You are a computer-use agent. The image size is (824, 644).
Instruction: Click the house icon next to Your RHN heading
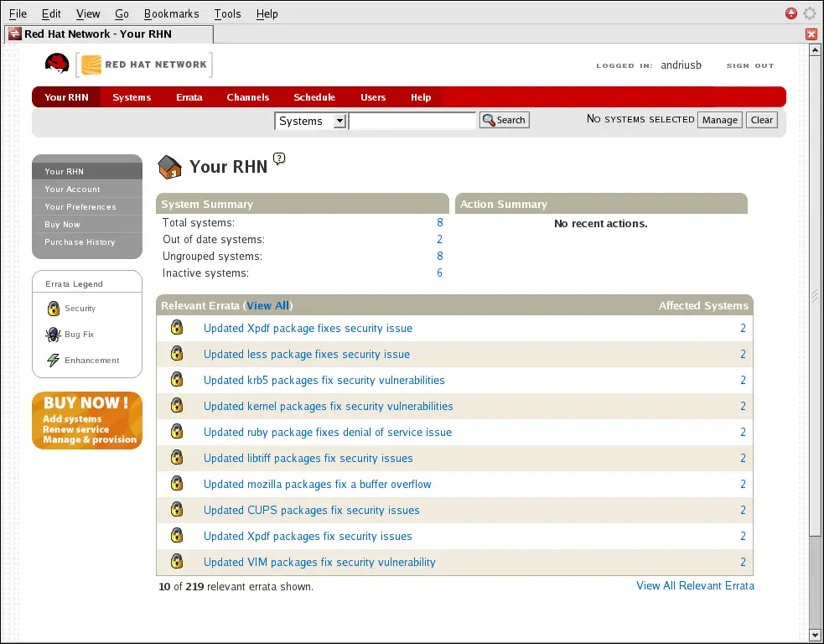click(x=170, y=167)
